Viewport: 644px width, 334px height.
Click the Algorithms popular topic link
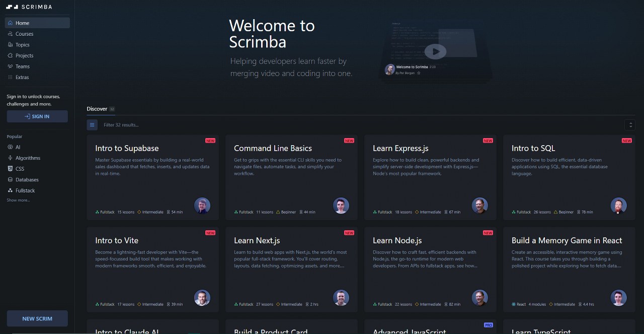pos(28,158)
